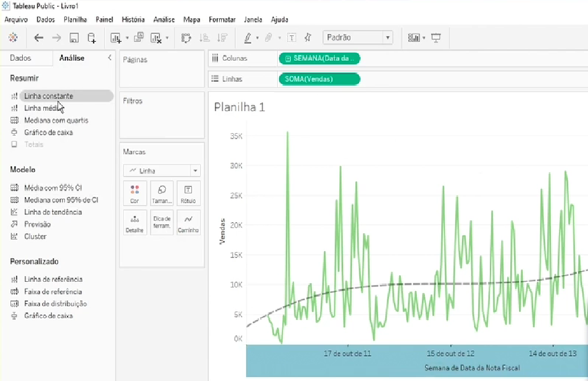Open the Dica de ferramenta mark card
This screenshot has height=381, width=588.
(x=162, y=222)
